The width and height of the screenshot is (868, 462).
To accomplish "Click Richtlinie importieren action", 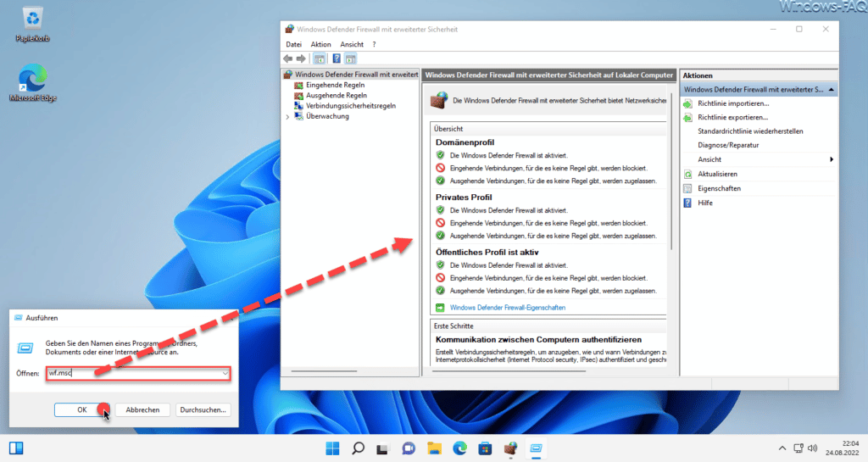I will pos(733,103).
